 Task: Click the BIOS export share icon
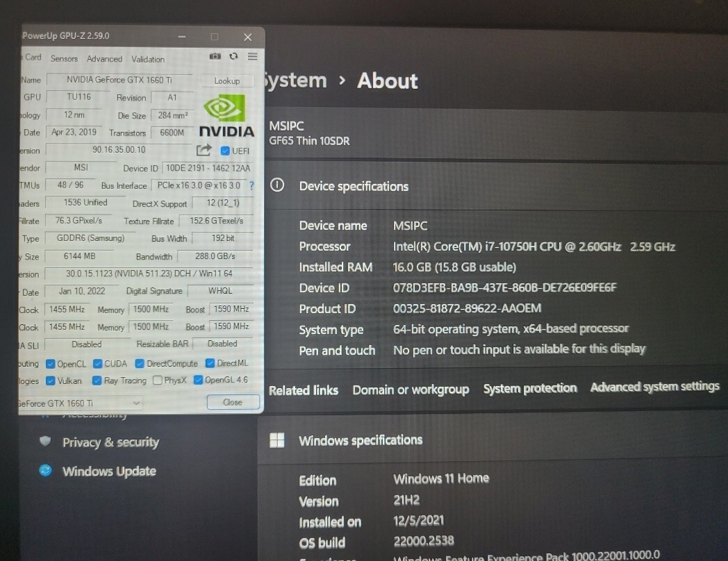click(204, 150)
